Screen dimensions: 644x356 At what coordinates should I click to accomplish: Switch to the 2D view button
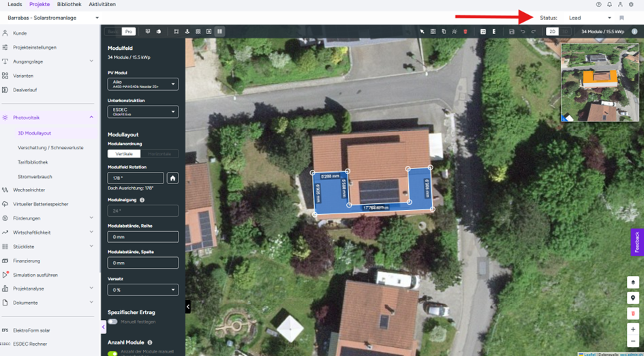click(552, 31)
